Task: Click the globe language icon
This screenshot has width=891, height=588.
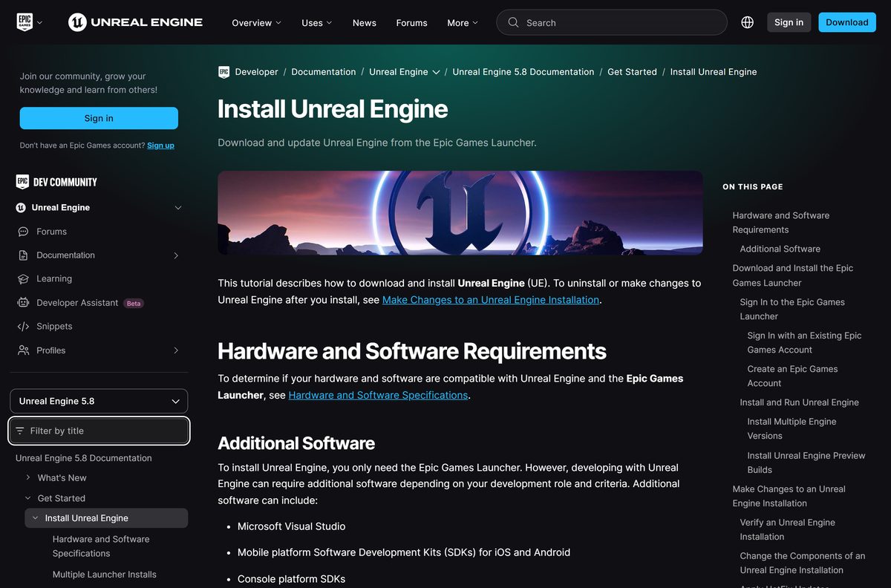Action: tap(748, 22)
